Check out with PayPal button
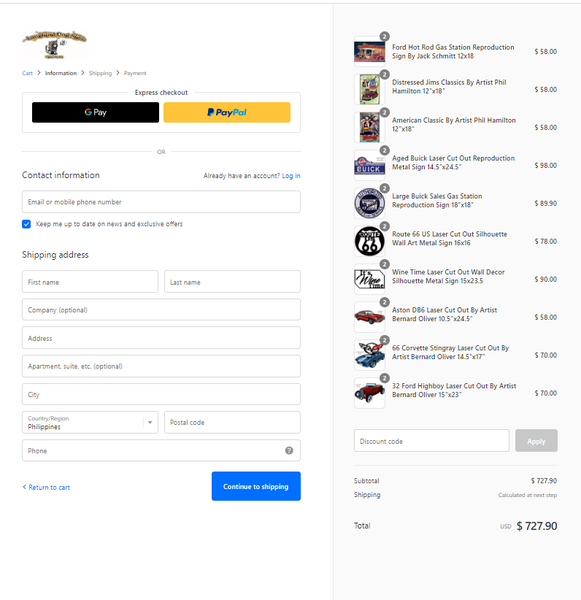This screenshot has height=600, width=581. 227,112
